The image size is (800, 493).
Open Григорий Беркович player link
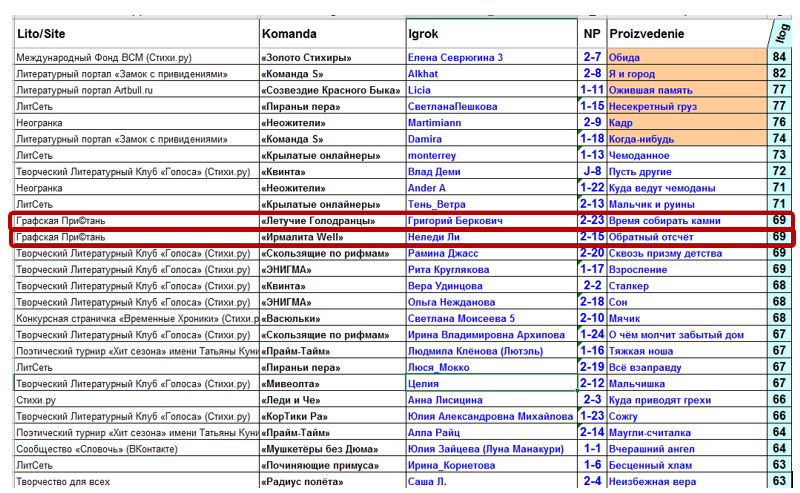pos(455,221)
